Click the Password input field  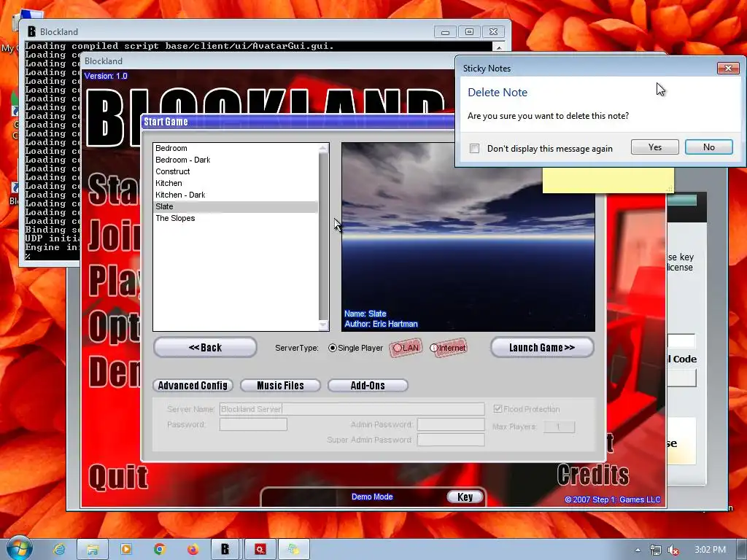coord(253,424)
